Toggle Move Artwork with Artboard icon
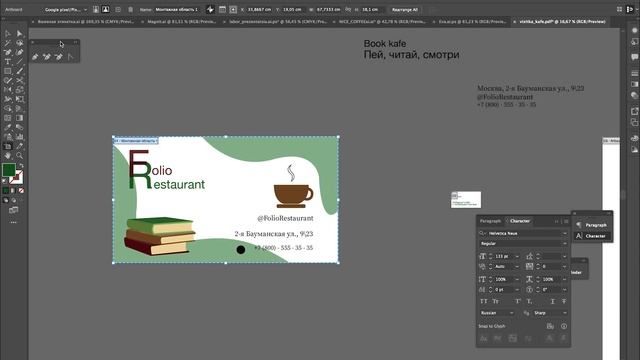 point(210,9)
